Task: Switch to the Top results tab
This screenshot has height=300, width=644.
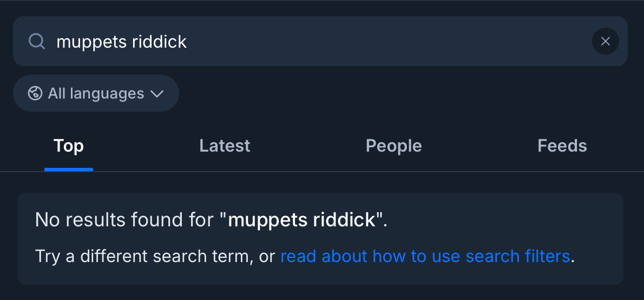Action: [x=69, y=146]
